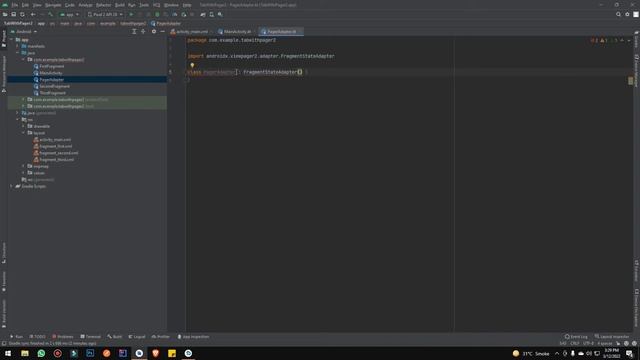The width and height of the screenshot is (640, 360).
Task: Collapse the layout folder
Action: [x=23, y=133]
